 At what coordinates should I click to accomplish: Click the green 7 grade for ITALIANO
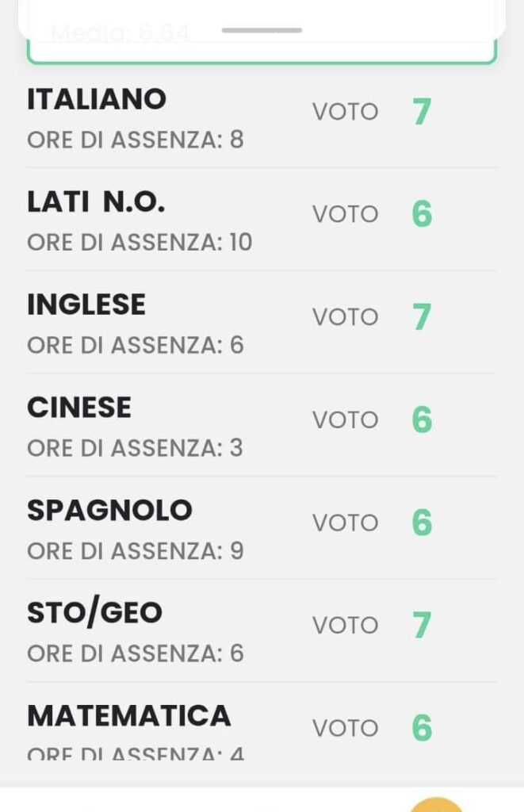(422, 112)
